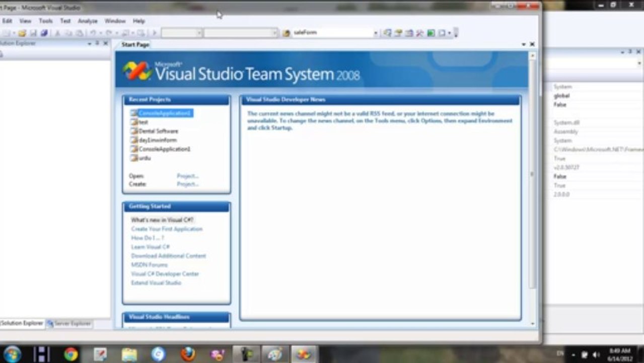The image size is (644, 363).
Task: Open the Test menu
Action: [x=65, y=21]
